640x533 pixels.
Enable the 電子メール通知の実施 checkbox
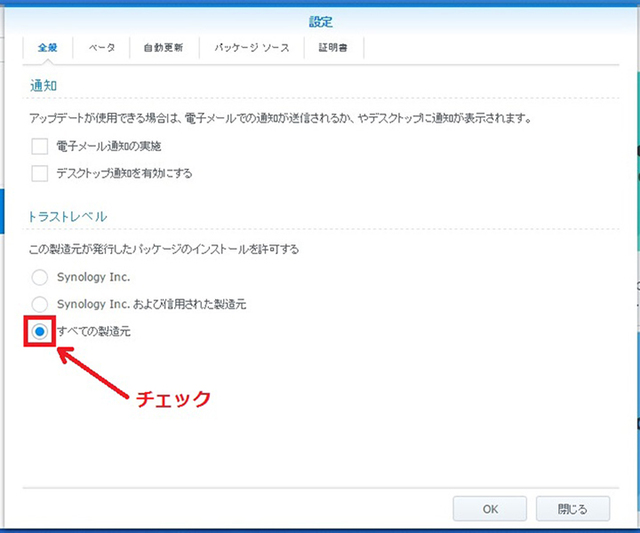40,146
